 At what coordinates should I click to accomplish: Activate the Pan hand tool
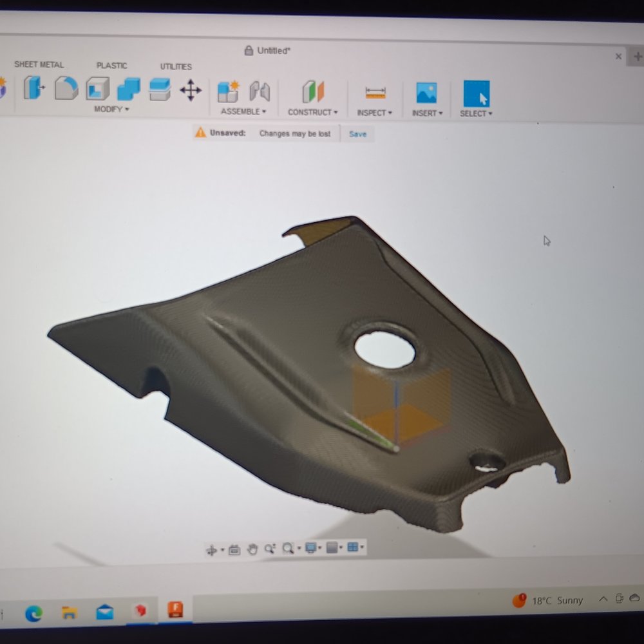pyautogui.click(x=252, y=549)
